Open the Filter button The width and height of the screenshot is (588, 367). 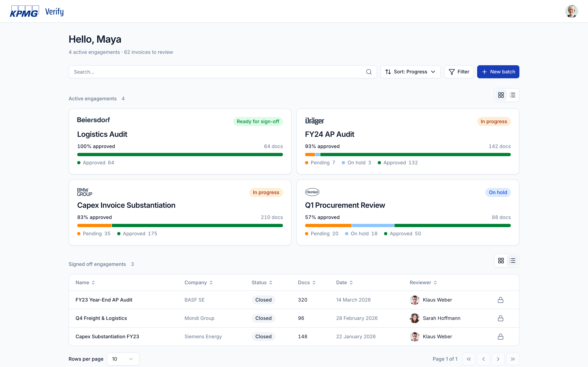click(x=459, y=72)
